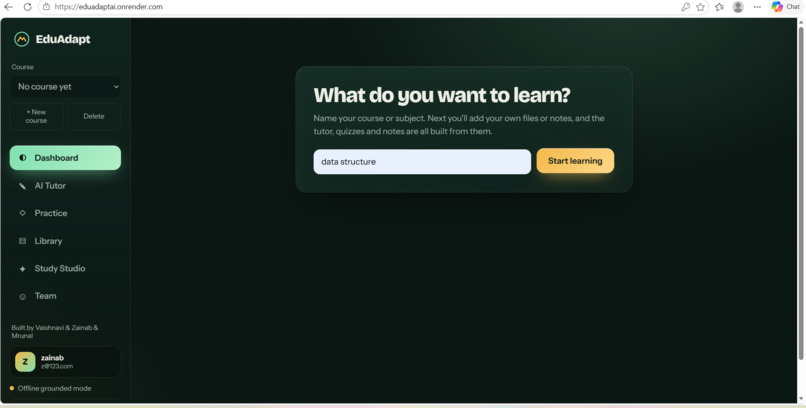Click the Team smiley icon
The image size is (806, 408).
[x=23, y=296]
